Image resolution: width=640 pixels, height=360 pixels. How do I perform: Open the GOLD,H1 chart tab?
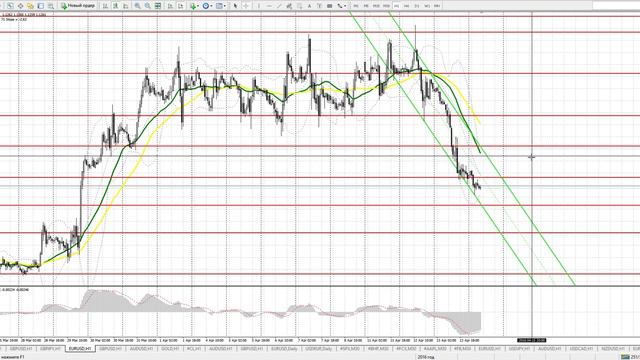(170, 349)
